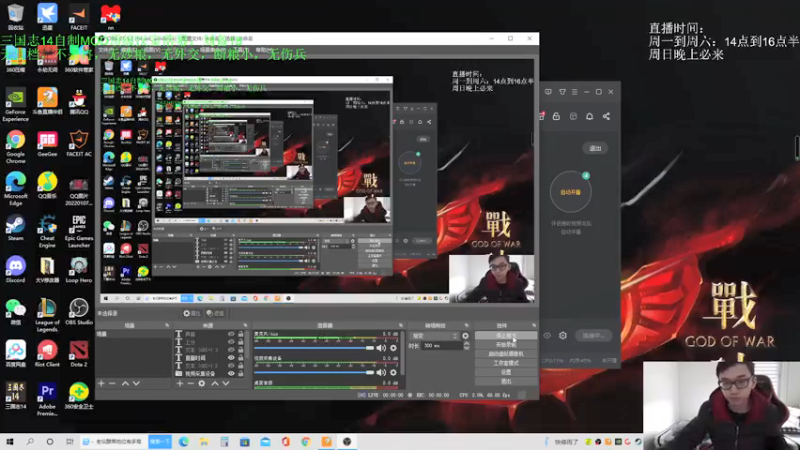Click Google Chrome in the taskbar

[306, 442]
